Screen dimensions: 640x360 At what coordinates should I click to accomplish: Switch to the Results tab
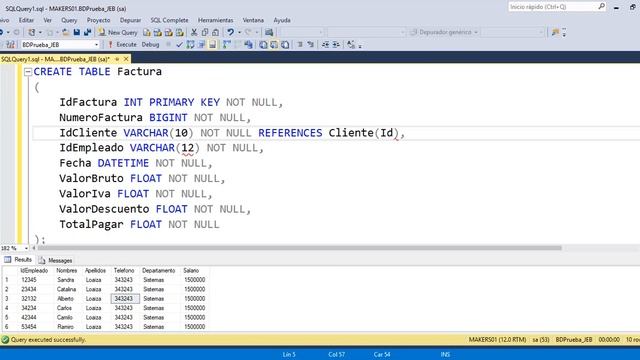(18, 260)
